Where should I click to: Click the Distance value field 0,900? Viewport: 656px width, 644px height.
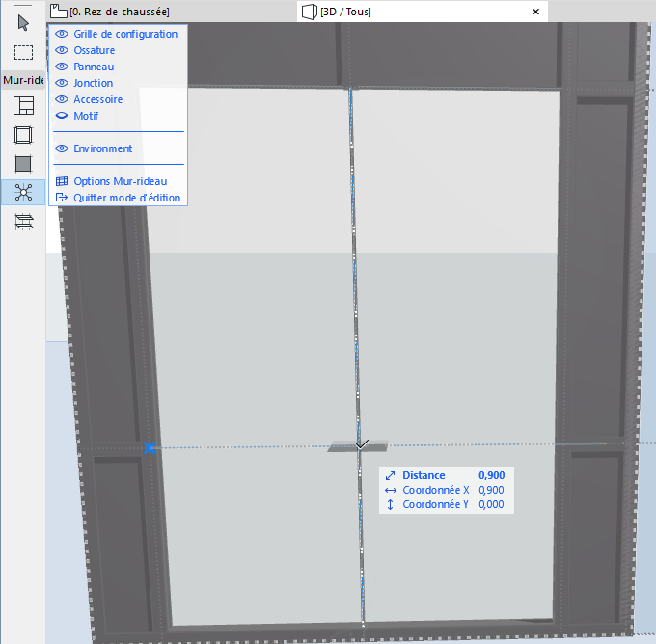tap(492, 475)
